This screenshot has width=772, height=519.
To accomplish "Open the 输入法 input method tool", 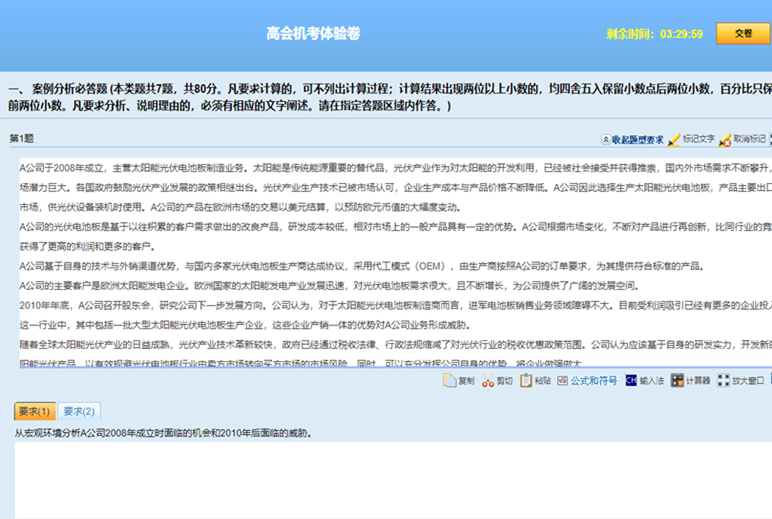I will point(632,381).
